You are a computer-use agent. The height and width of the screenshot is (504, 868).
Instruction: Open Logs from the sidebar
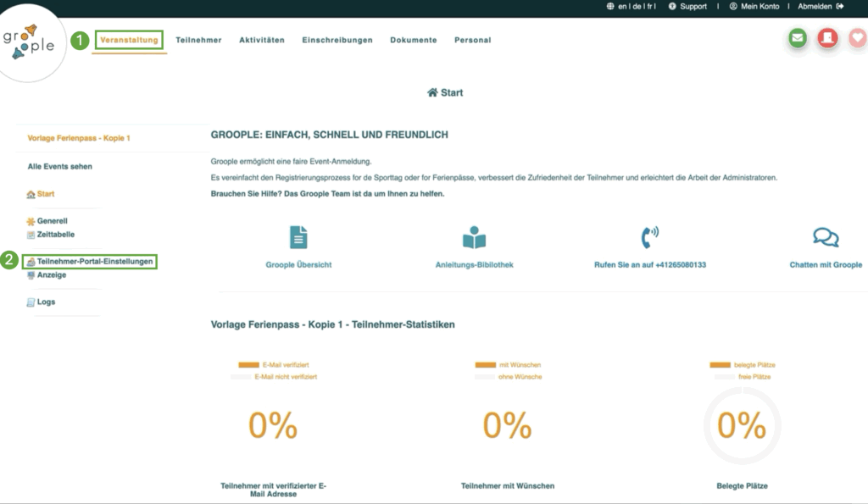click(46, 302)
